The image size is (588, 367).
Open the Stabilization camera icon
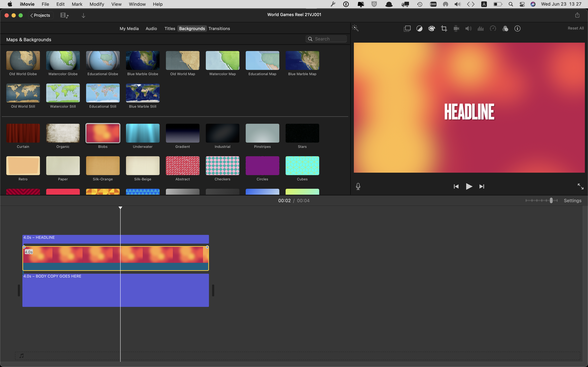[x=456, y=29]
